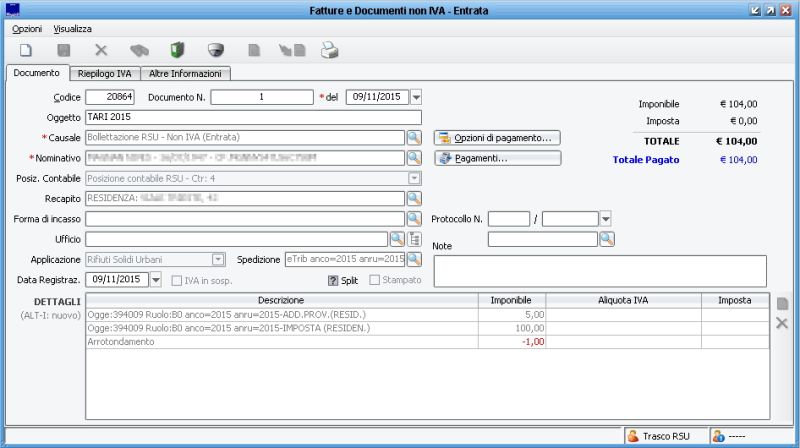This screenshot has width=800, height=448.
Task: Click the Opzioni di pagamento button
Action: click(x=497, y=137)
